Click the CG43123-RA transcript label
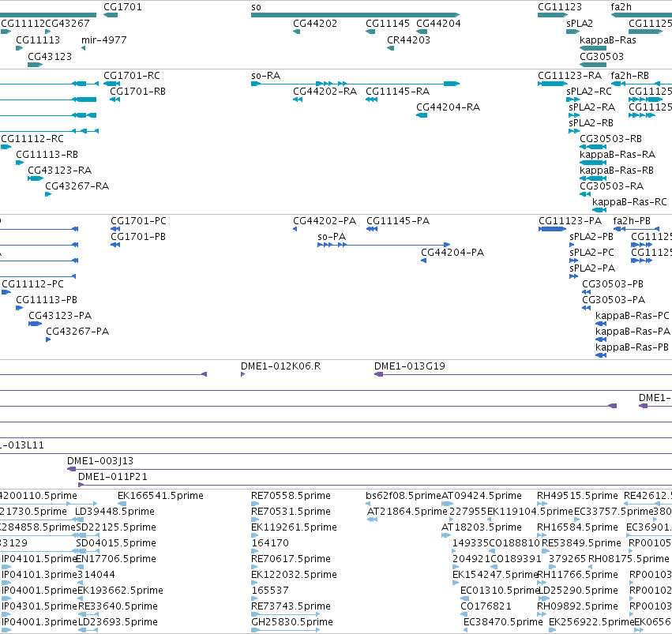Viewport: 672px width, 634px height. tap(60, 170)
